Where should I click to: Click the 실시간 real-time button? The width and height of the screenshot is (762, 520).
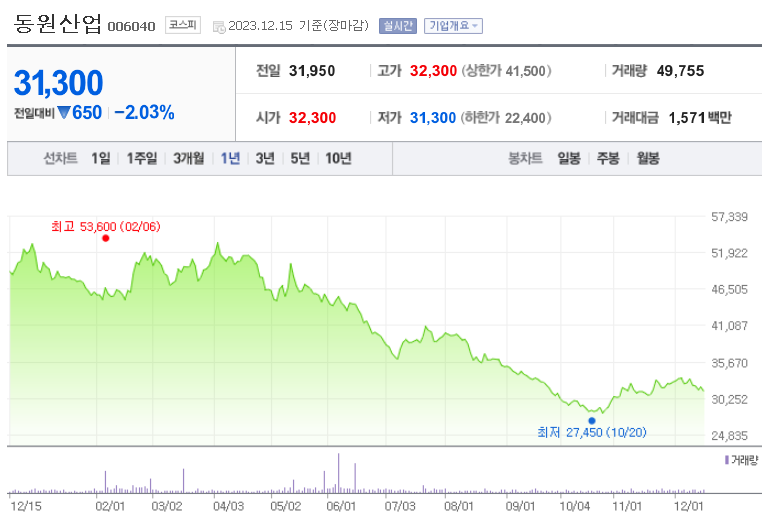point(398,26)
